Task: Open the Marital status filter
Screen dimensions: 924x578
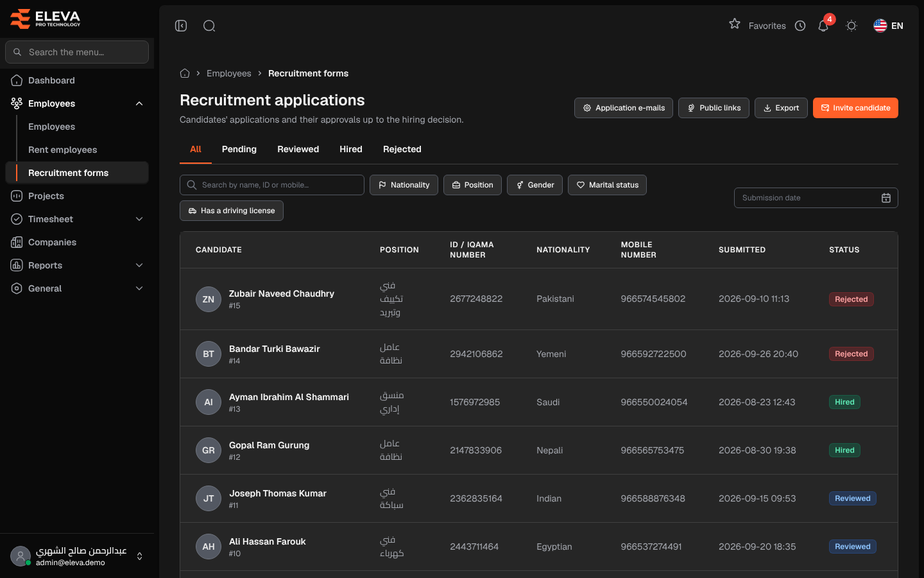Action: [x=607, y=185]
